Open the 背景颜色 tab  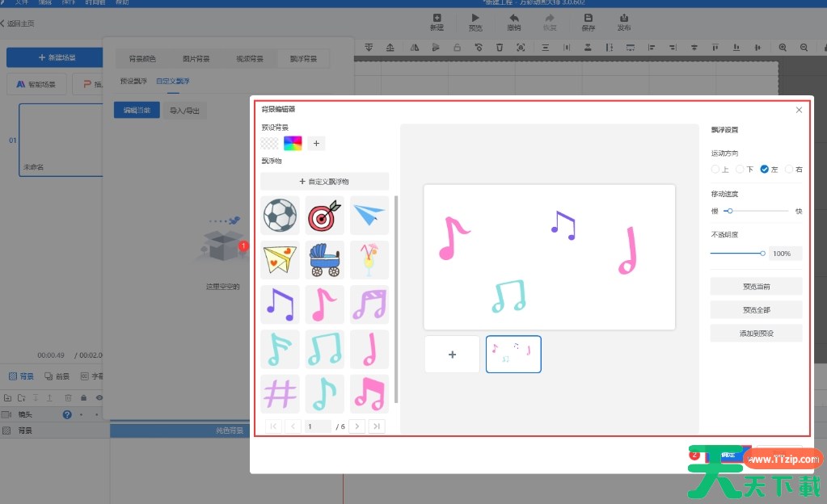(x=142, y=59)
